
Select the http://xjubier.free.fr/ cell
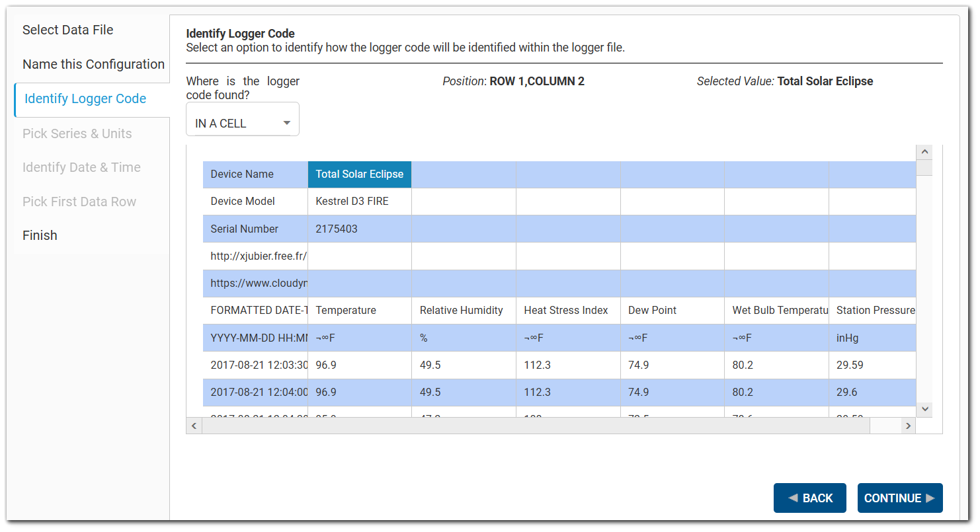click(255, 256)
